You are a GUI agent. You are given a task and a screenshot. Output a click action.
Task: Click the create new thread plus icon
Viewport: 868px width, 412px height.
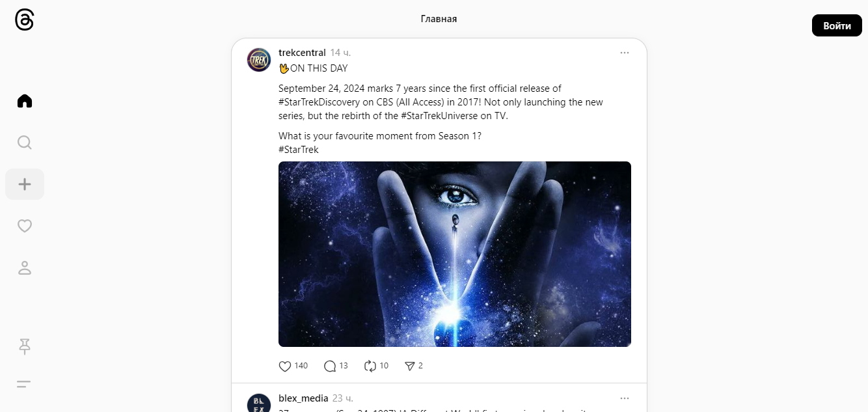(x=24, y=184)
